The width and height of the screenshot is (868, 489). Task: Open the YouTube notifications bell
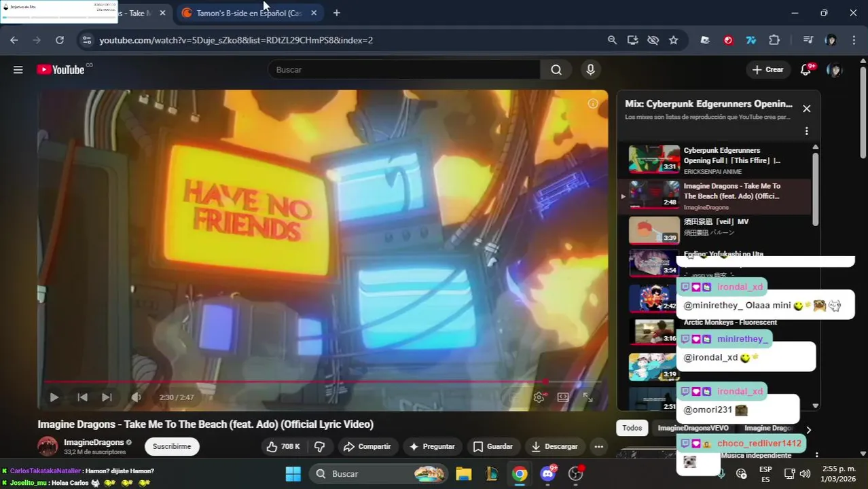pyautogui.click(x=806, y=69)
